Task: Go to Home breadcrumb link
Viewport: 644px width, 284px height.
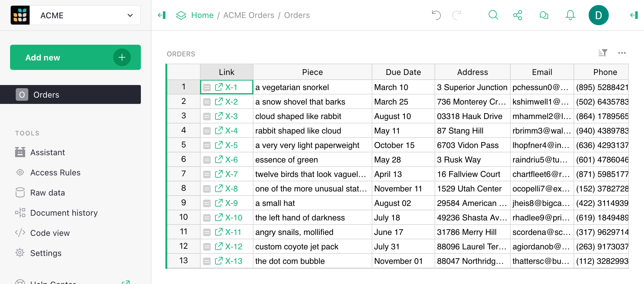Action: click(x=202, y=15)
